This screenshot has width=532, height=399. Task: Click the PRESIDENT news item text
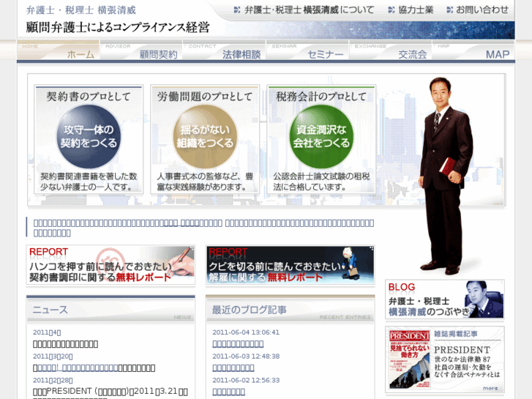coord(110,392)
